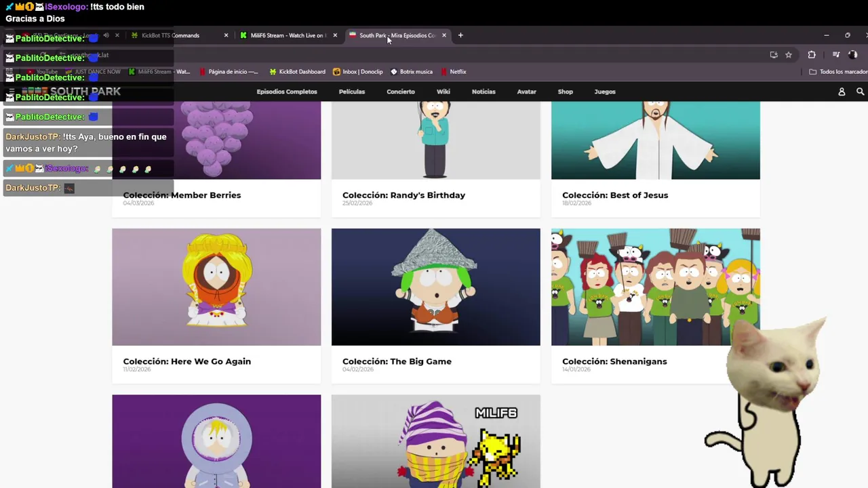Click the tinfoil hat Kyle thumbnail

point(436,287)
